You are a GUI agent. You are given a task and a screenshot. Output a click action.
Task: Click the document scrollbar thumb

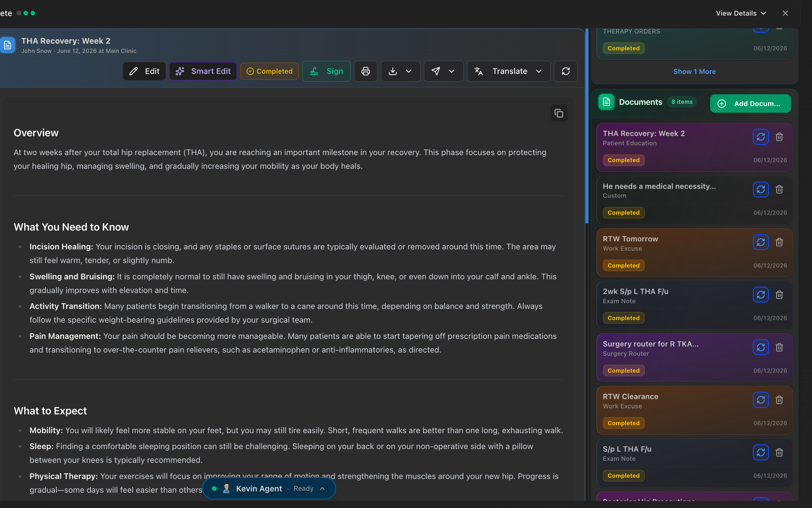coord(586,126)
